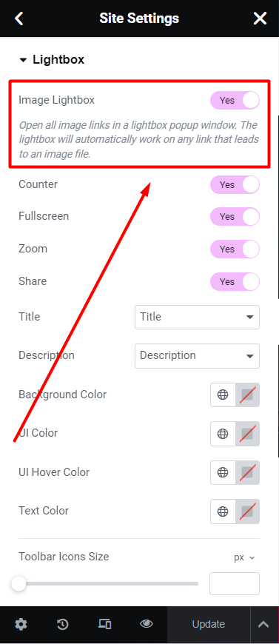The height and width of the screenshot is (644, 279).
Task: Disable the Counter toggle
Action: 235,185
